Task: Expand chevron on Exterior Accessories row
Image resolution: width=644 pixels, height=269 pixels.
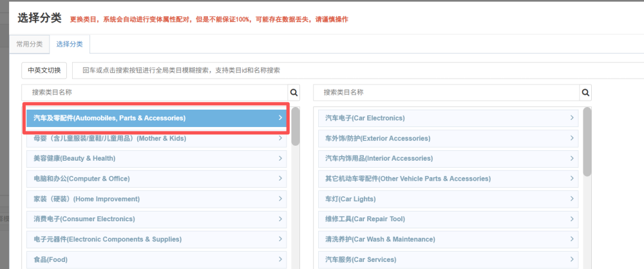Action: 572,138
